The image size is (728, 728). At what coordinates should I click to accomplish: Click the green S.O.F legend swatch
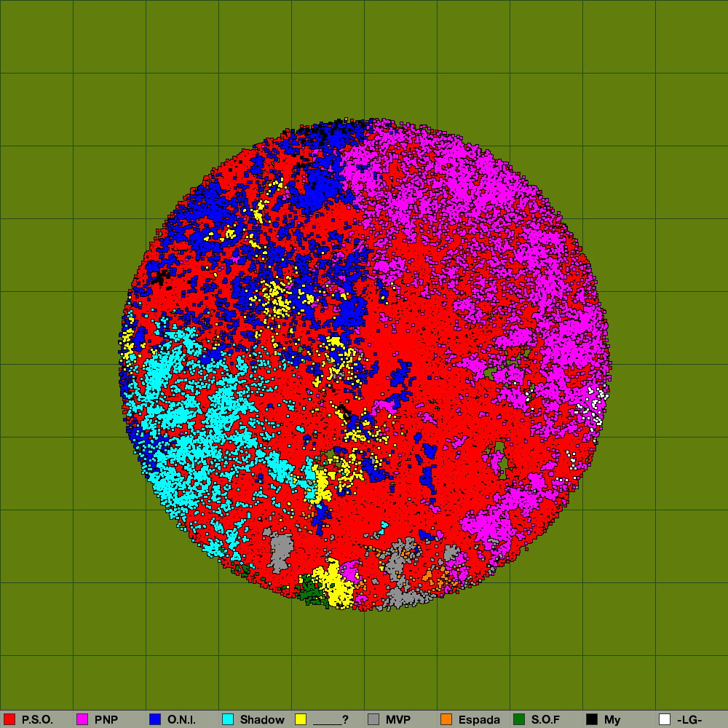(519, 719)
